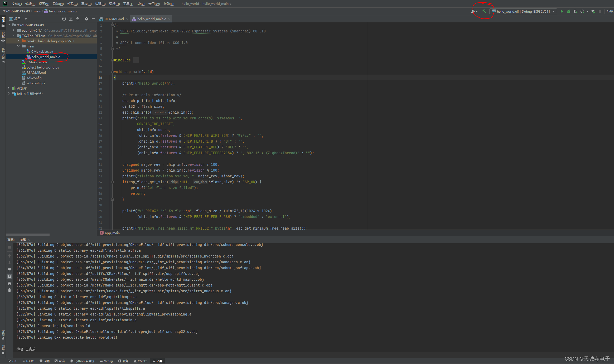
Task: Open the 问题 problems tool window
Action: [x=45, y=361]
